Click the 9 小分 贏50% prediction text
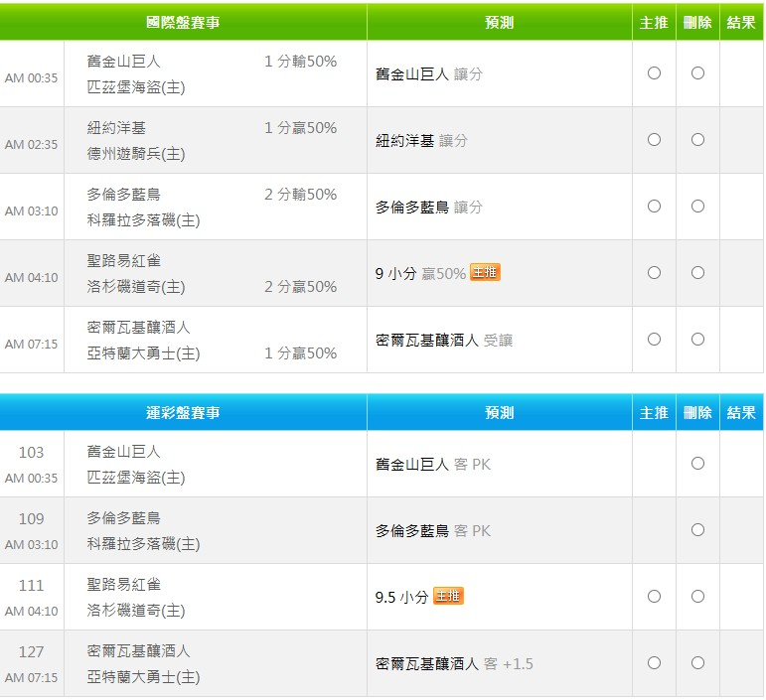 [420, 273]
